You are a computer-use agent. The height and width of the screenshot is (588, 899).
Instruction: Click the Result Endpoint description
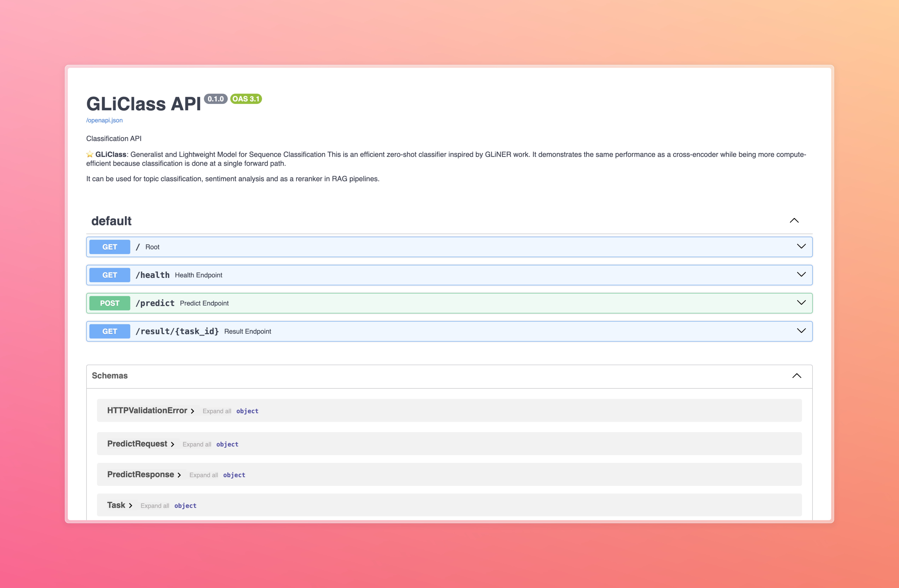(248, 331)
